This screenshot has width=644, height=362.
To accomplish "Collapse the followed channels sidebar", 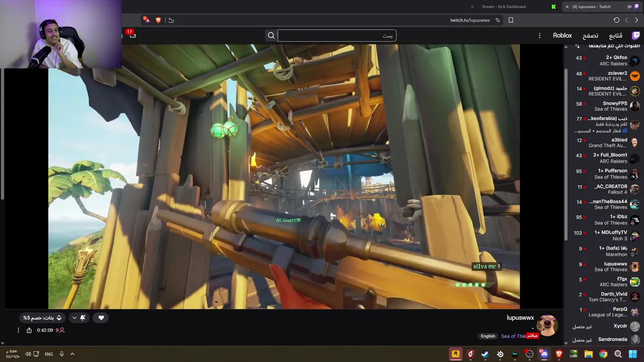I will (x=578, y=46).
